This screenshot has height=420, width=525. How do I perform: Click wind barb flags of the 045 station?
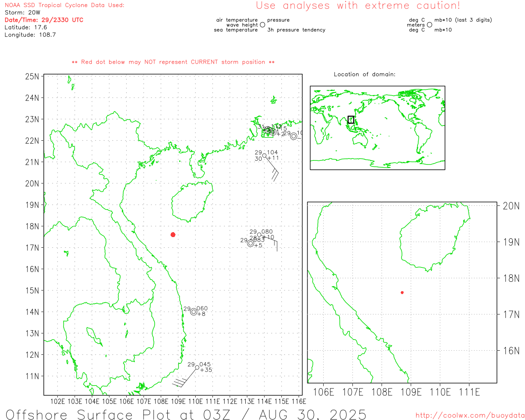point(180,383)
